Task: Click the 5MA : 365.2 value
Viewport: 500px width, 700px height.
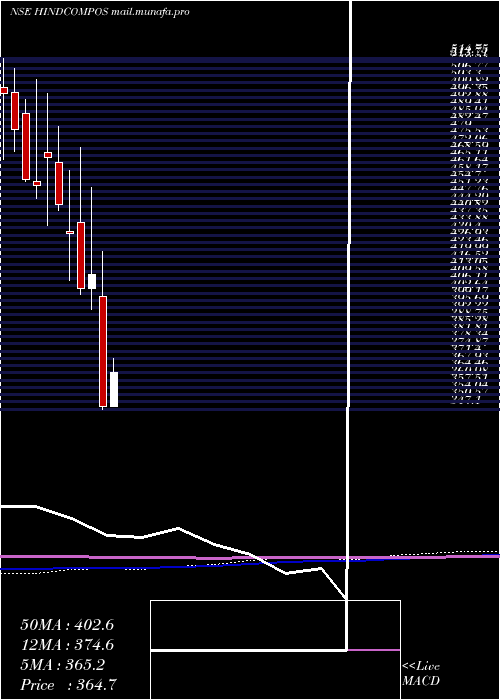Action: (62, 665)
